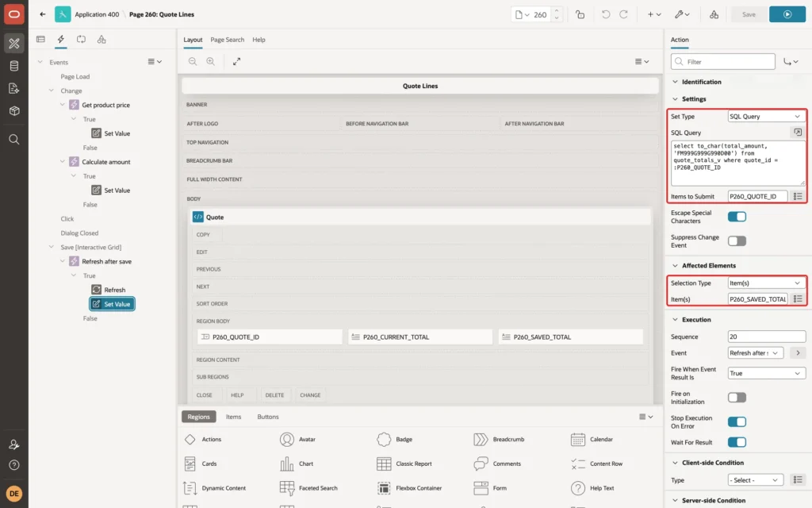Open the Event dropdown
812x508 pixels.
click(756, 353)
